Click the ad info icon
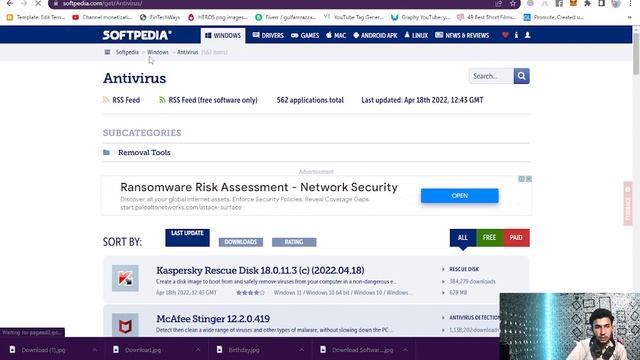The height and width of the screenshot is (360, 640). pos(522,179)
